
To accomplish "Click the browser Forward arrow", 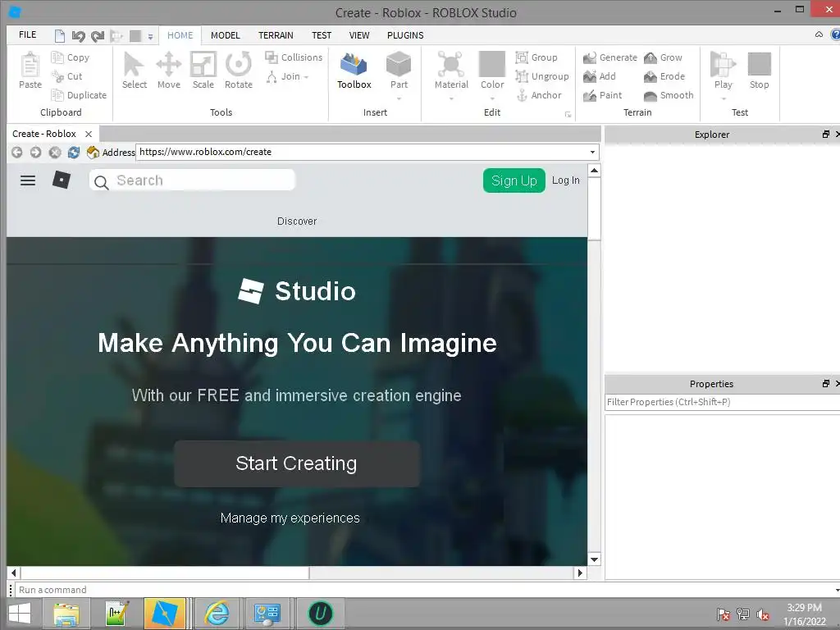I will [x=35, y=152].
